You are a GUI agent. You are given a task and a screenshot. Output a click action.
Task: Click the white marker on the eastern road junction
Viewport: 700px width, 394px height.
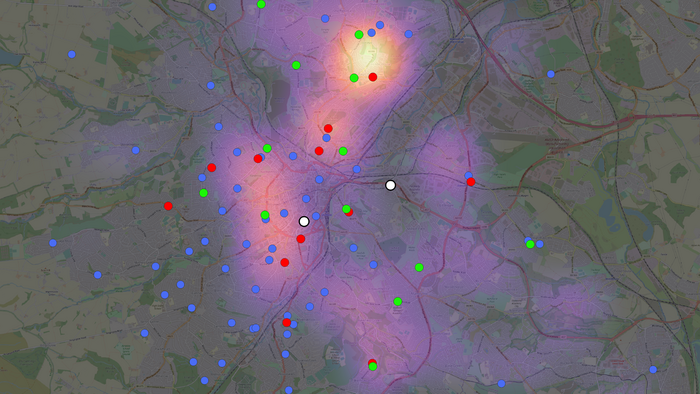[x=390, y=185]
